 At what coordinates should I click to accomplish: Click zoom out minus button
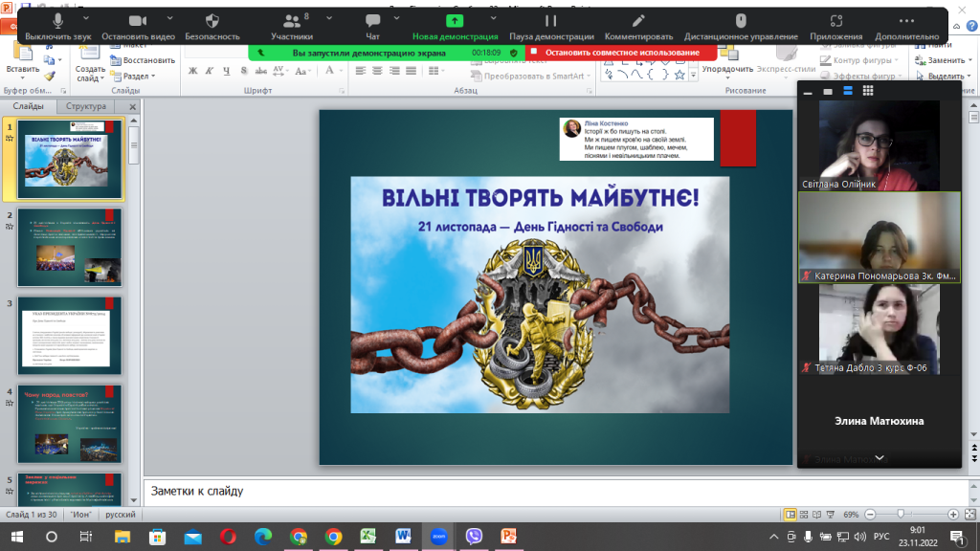[870, 515]
